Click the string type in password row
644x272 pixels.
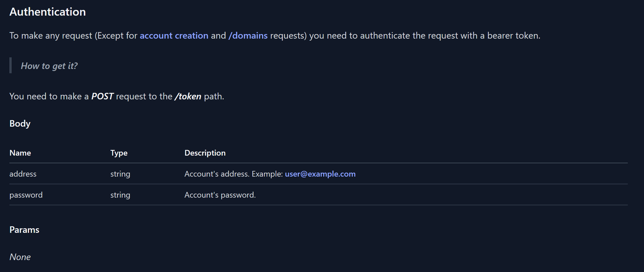point(120,195)
